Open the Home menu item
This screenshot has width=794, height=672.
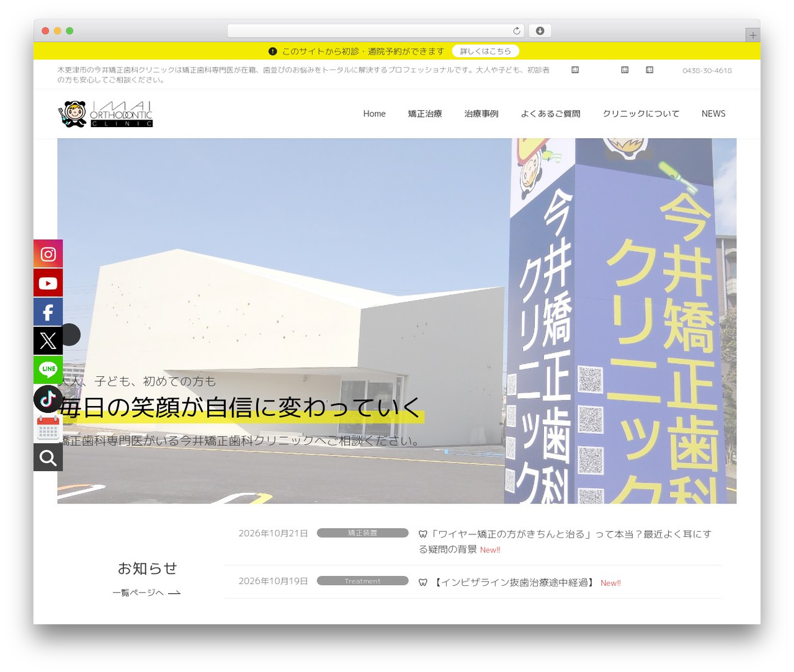point(374,113)
